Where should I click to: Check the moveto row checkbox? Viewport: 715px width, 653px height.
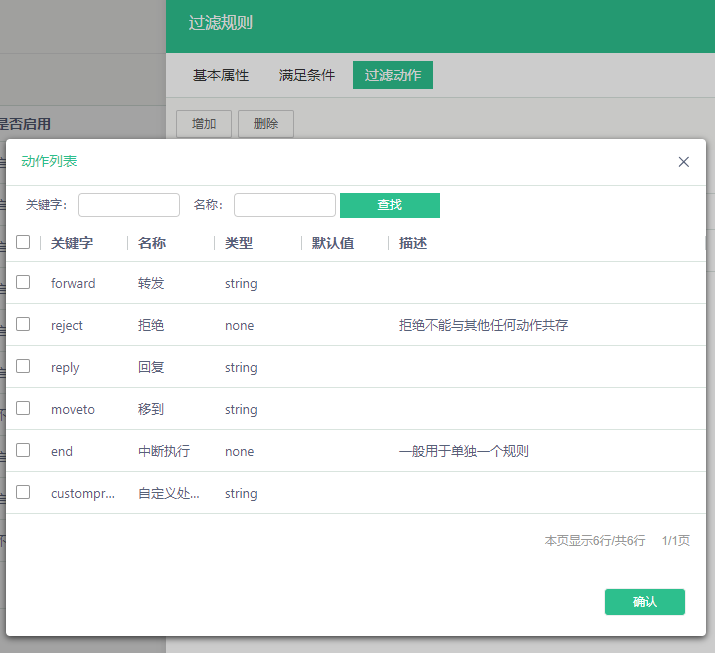tap(23, 408)
